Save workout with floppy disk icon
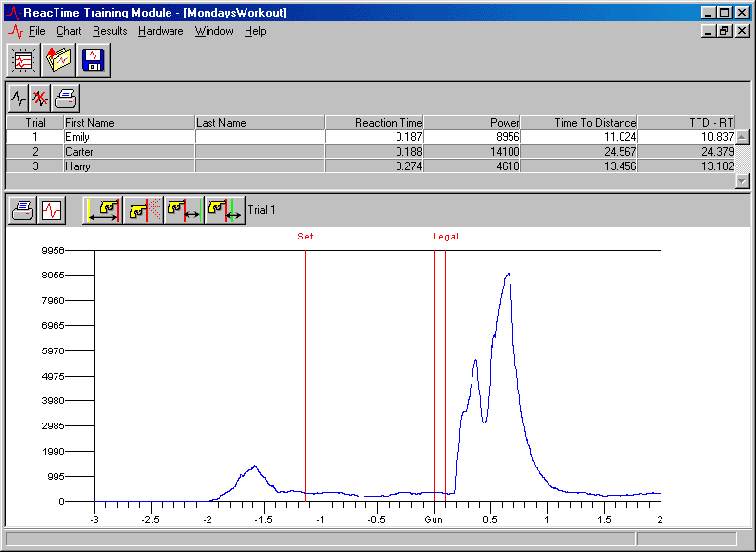This screenshot has width=756, height=552. tap(94, 60)
